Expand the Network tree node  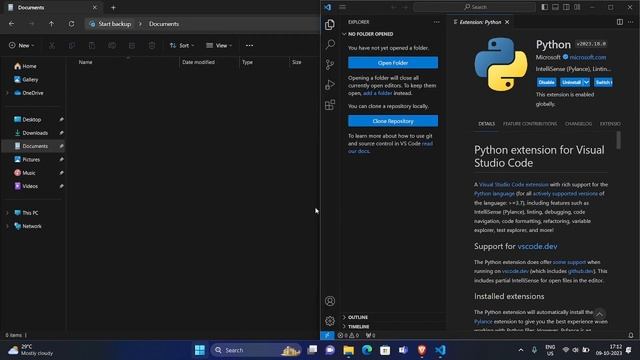pos(7,226)
